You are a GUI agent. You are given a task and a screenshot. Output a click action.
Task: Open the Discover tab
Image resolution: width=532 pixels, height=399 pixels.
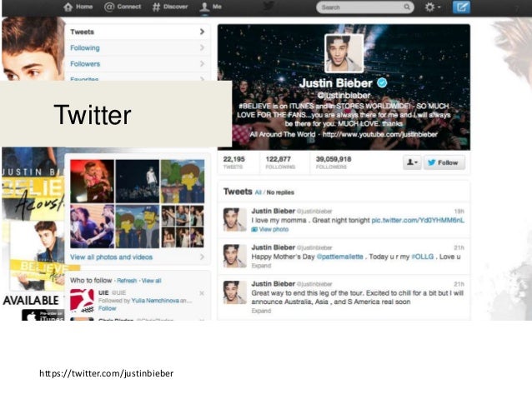click(170, 7)
